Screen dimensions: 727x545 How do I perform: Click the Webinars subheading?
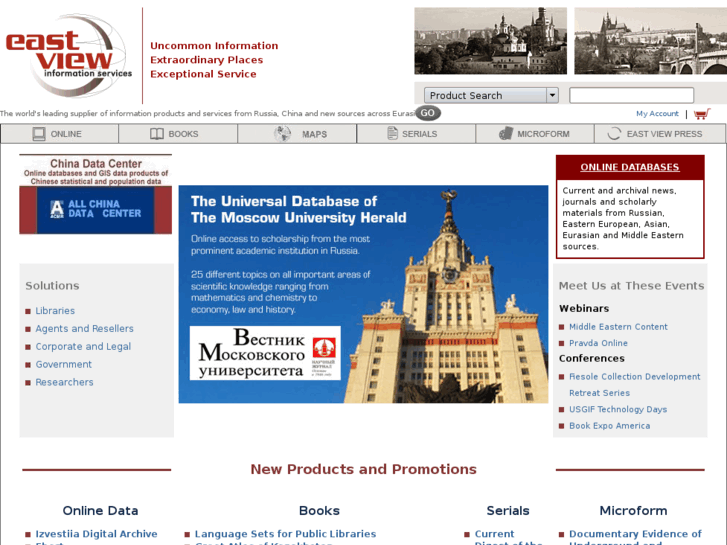point(584,308)
